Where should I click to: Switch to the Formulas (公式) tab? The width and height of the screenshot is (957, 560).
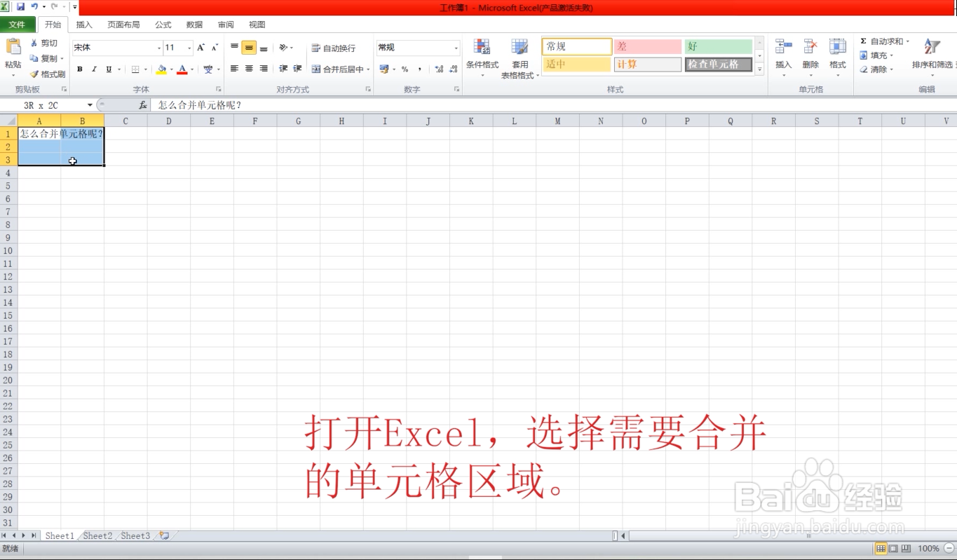(x=163, y=25)
